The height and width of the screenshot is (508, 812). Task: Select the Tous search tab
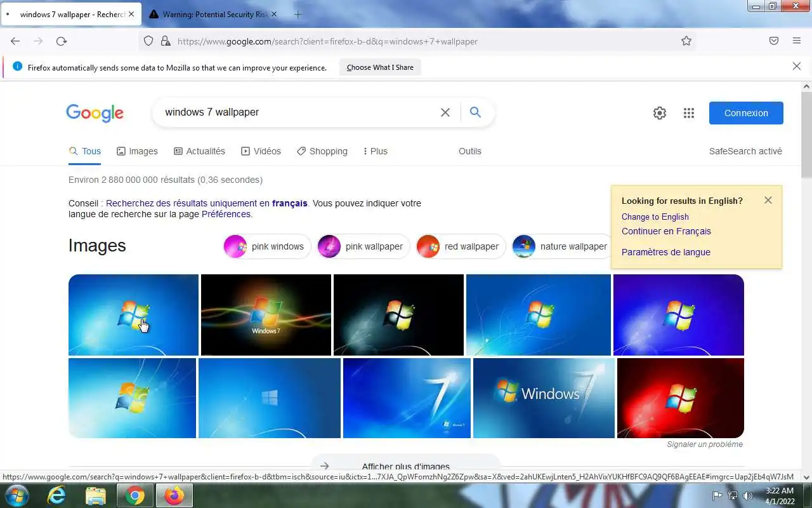[x=85, y=151]
